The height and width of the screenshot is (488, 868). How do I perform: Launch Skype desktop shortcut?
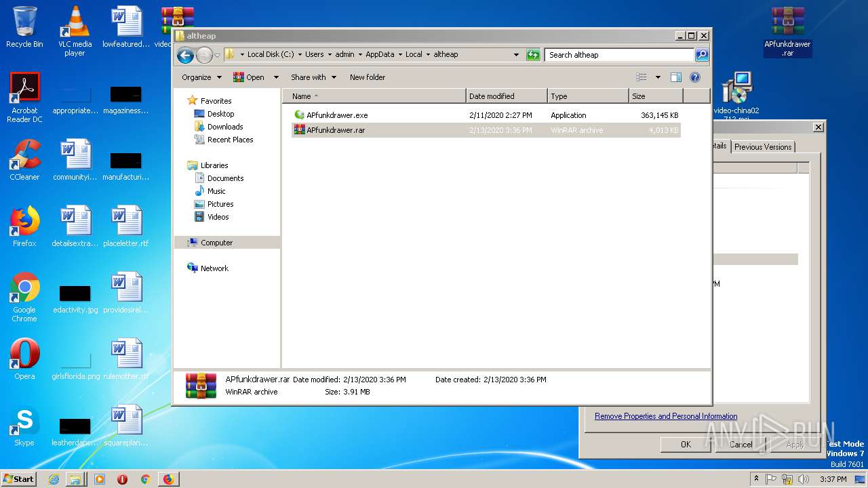point(24,426)
